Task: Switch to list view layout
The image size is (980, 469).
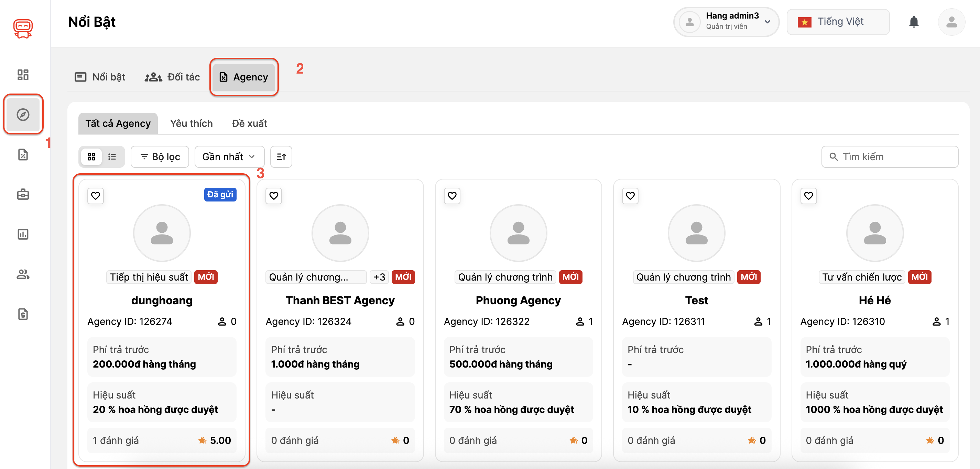Action: coord(112,157)
